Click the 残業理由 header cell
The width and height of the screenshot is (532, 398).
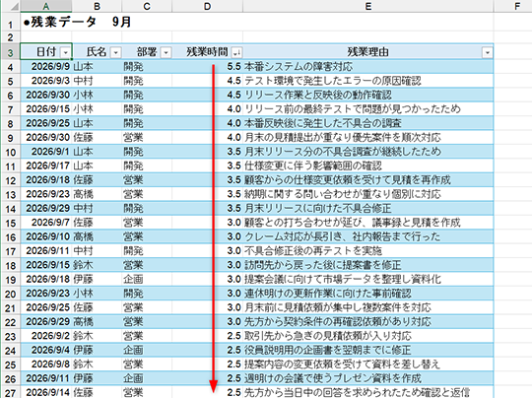click(x=368, y=52)
